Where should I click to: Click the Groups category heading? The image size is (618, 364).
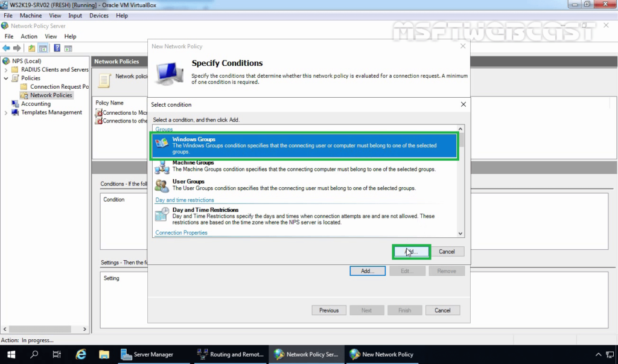[164, 129]
